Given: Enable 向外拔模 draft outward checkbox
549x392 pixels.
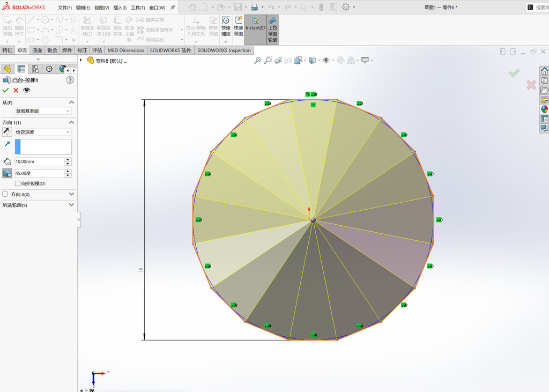Looking at the screenshot, I should (18, 183).
